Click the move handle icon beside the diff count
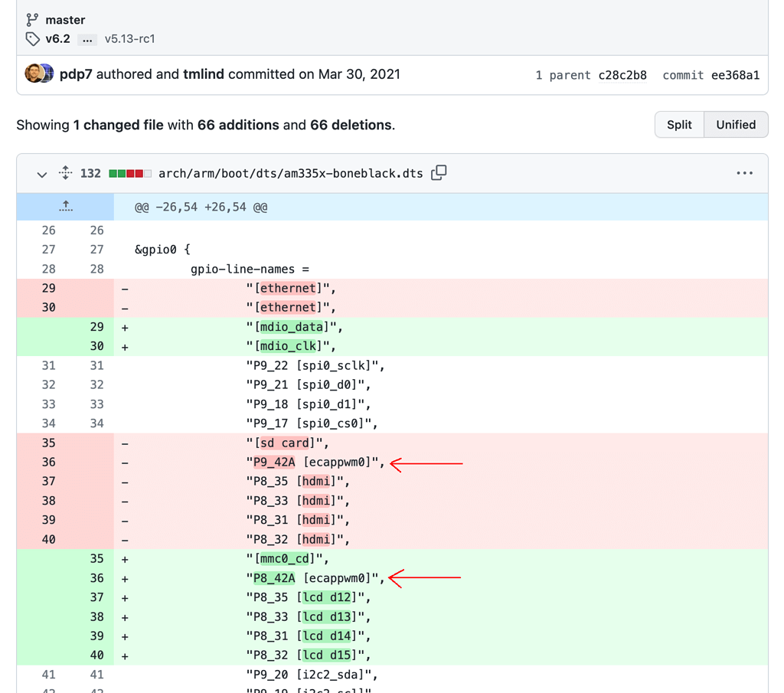Viewport: 784px width, 693px height. coord(67,174)
